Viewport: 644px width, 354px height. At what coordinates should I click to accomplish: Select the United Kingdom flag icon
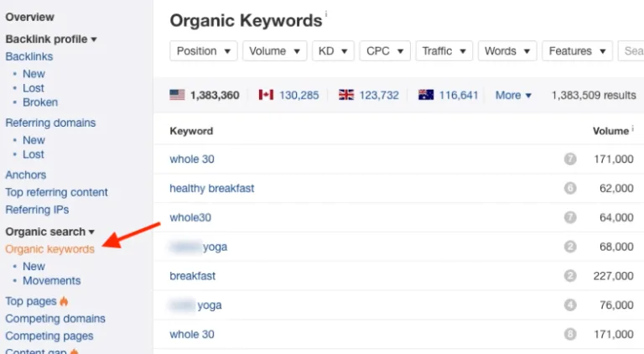[x=345, y=96]
